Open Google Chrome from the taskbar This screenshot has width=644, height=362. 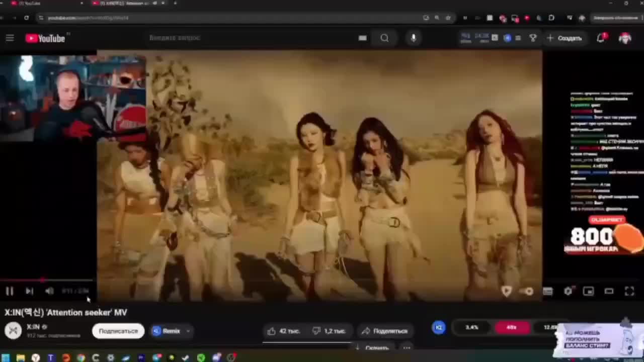point(80,358)
